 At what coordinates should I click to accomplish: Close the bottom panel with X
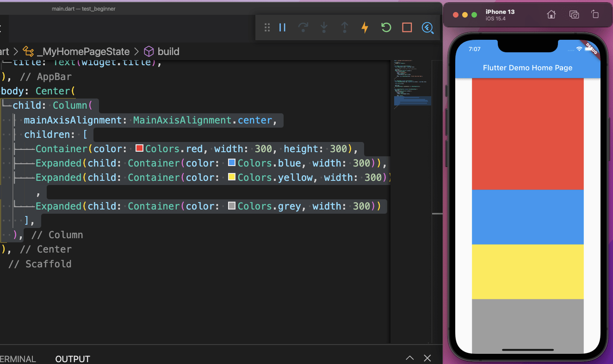[427, 358]
